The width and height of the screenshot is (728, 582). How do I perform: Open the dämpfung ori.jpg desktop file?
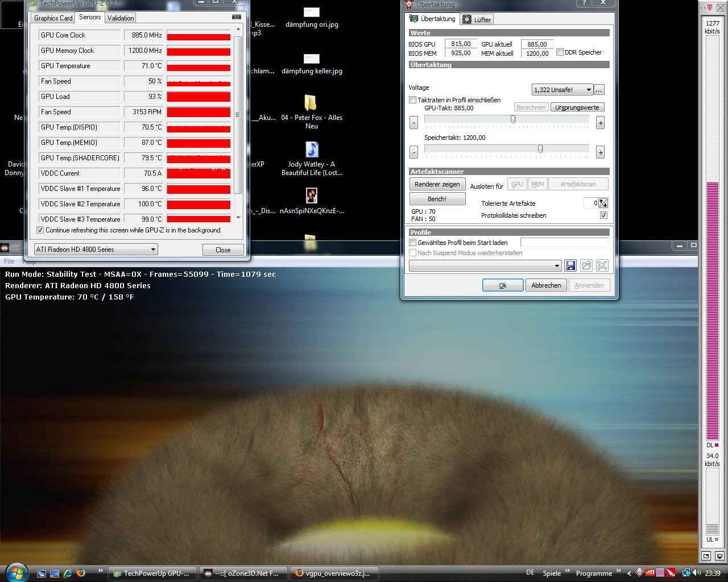point(311,18)
